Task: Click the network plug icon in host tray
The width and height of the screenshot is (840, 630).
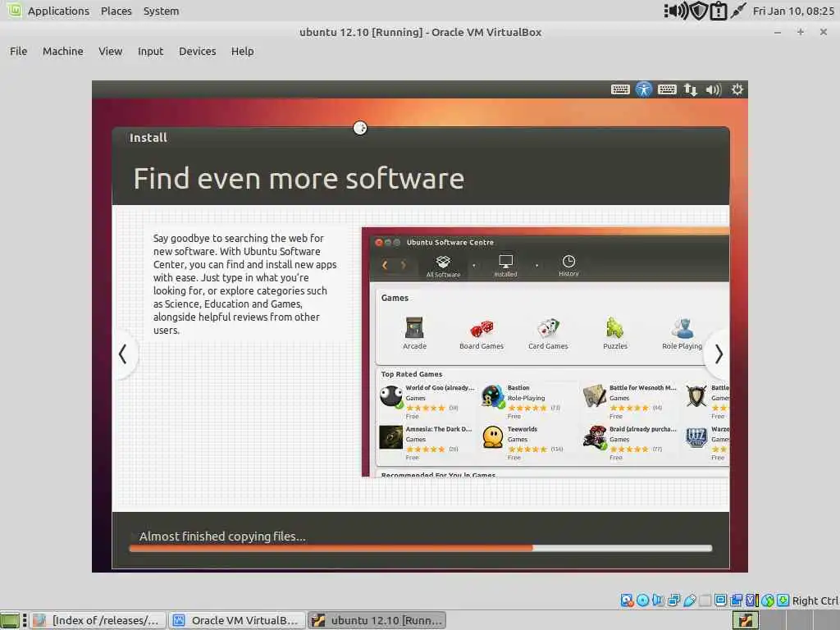Action: (x=738, y=11)
